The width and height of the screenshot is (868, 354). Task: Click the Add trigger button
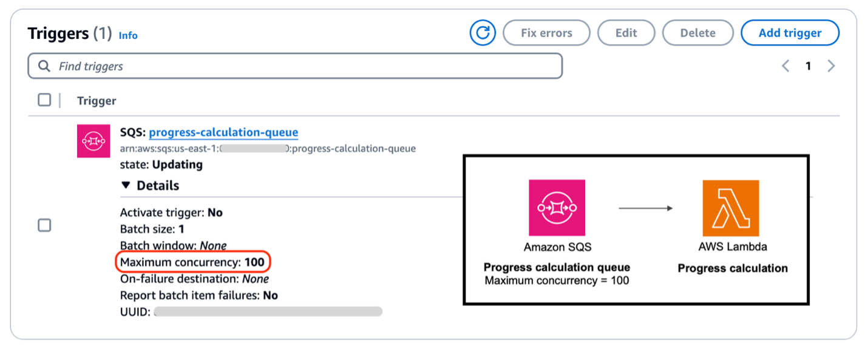point(790,33)
